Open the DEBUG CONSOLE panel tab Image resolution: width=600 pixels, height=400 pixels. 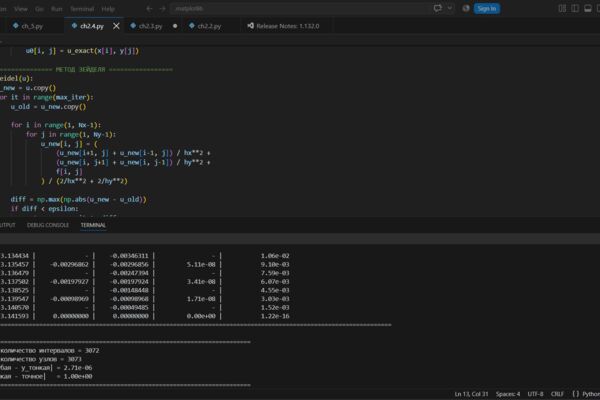48,225
